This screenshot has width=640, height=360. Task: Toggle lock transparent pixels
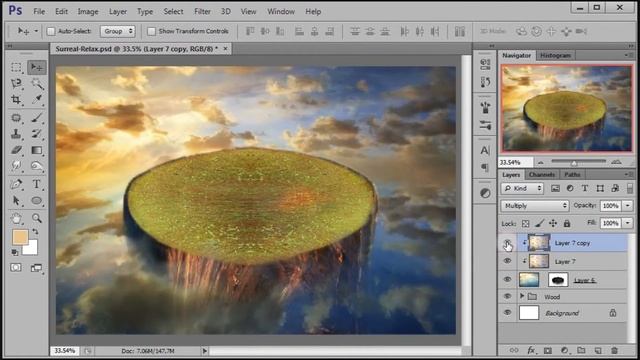[x=526, y=223]
